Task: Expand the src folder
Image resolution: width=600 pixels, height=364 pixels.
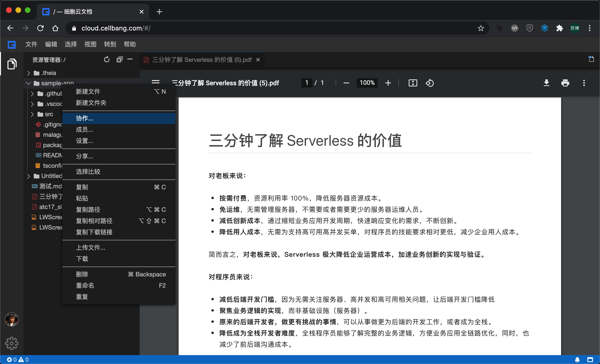Action: 32,114
